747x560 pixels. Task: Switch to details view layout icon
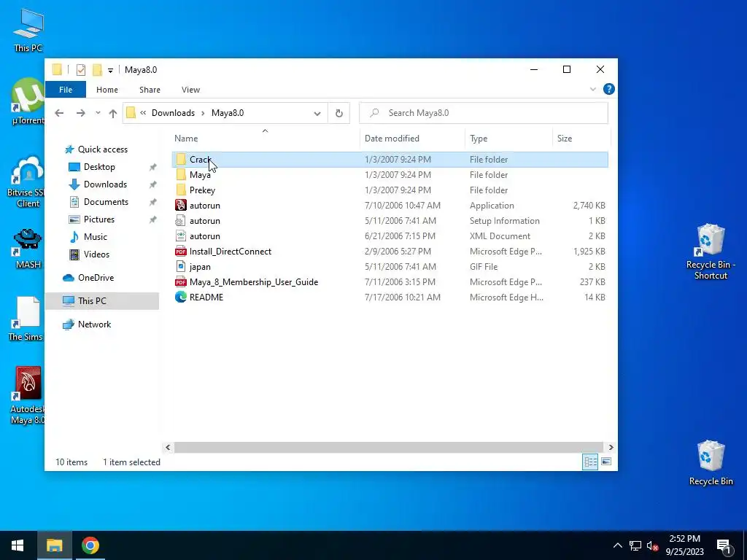click(x=590, y=462)
